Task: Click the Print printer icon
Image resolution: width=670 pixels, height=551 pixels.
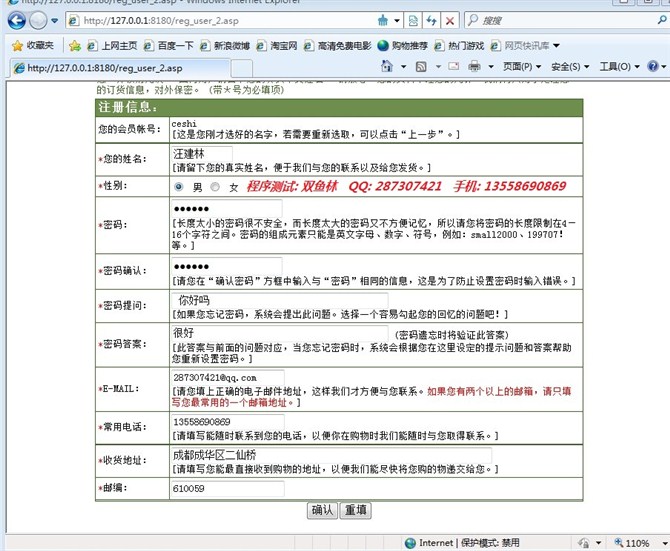Action: point(474,66)
